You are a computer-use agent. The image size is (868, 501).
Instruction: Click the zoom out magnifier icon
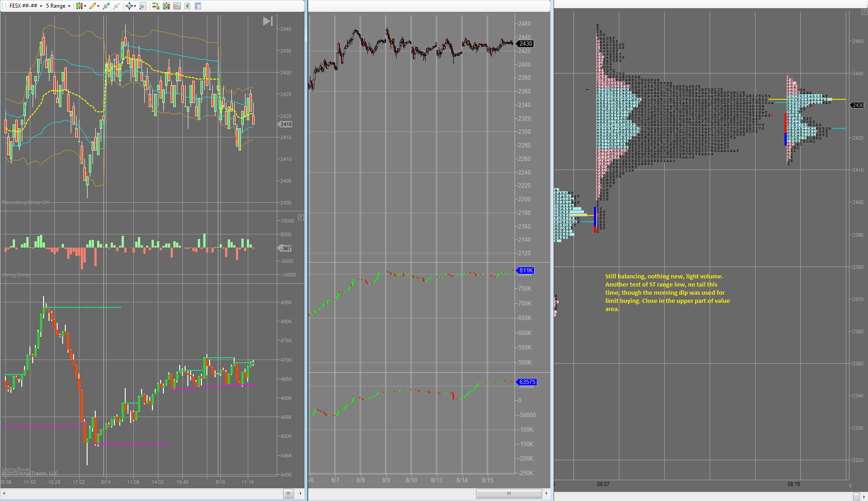(117, 6)
